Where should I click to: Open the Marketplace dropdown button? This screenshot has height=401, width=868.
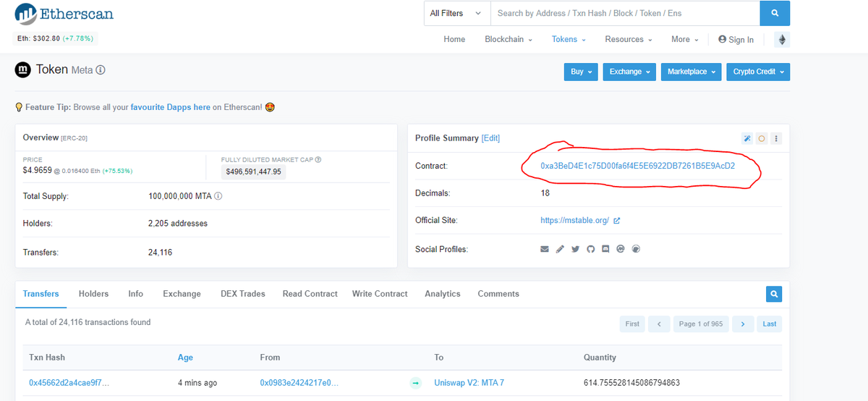(692, 72)
